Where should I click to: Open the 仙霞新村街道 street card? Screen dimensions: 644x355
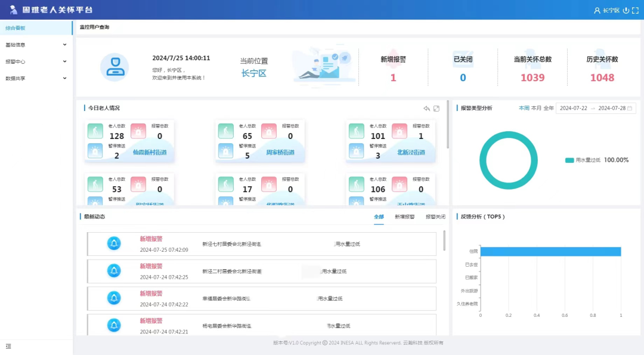point(149,152)
